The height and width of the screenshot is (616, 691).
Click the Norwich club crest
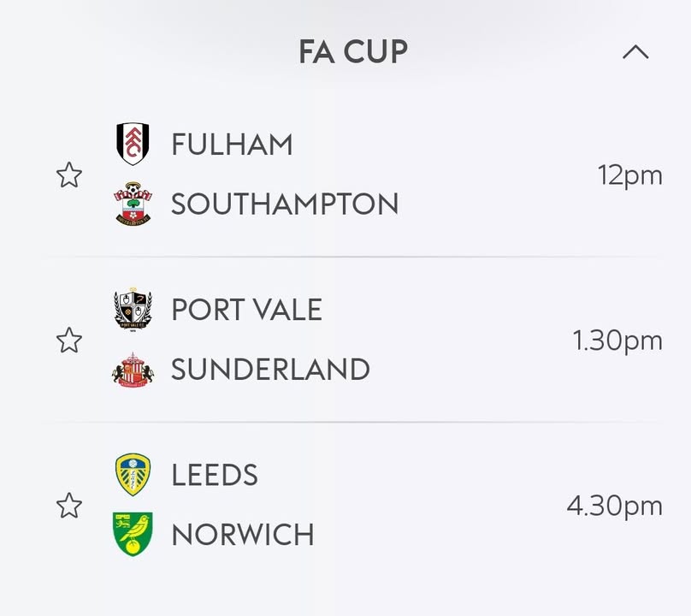coord(133,534)
